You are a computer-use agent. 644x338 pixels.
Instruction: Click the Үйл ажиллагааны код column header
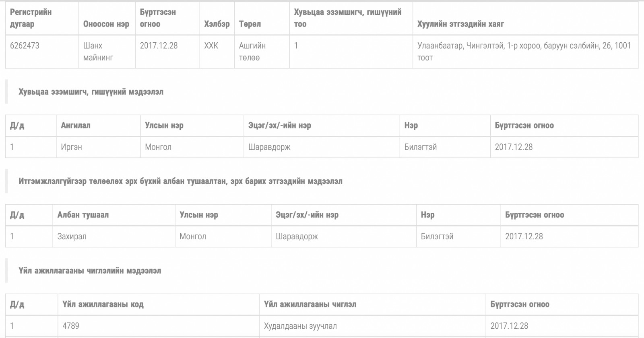103,304
